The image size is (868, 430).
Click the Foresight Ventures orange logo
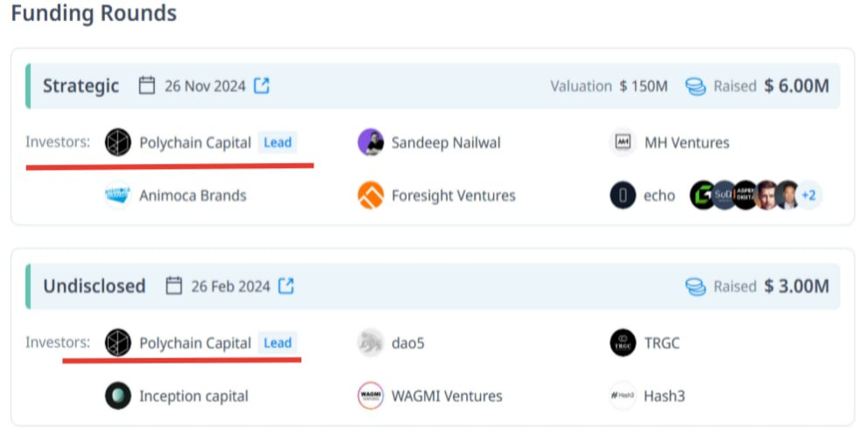pos(370,195)
